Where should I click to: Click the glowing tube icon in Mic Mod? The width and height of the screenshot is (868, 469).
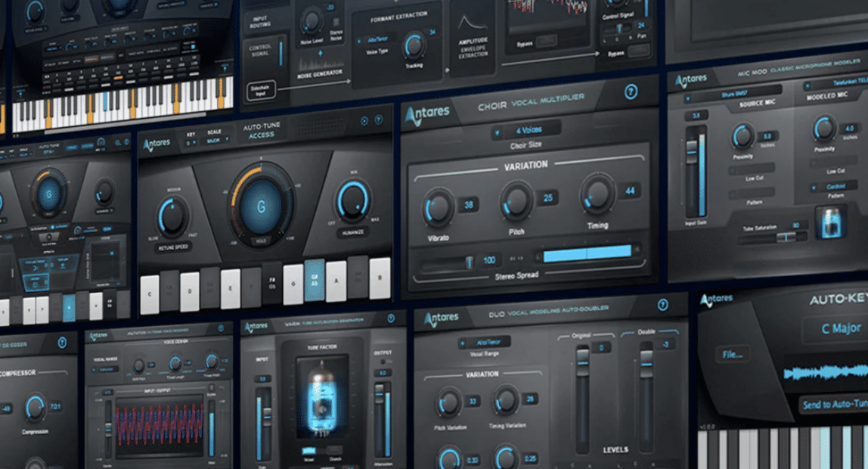tap(831, 223)
